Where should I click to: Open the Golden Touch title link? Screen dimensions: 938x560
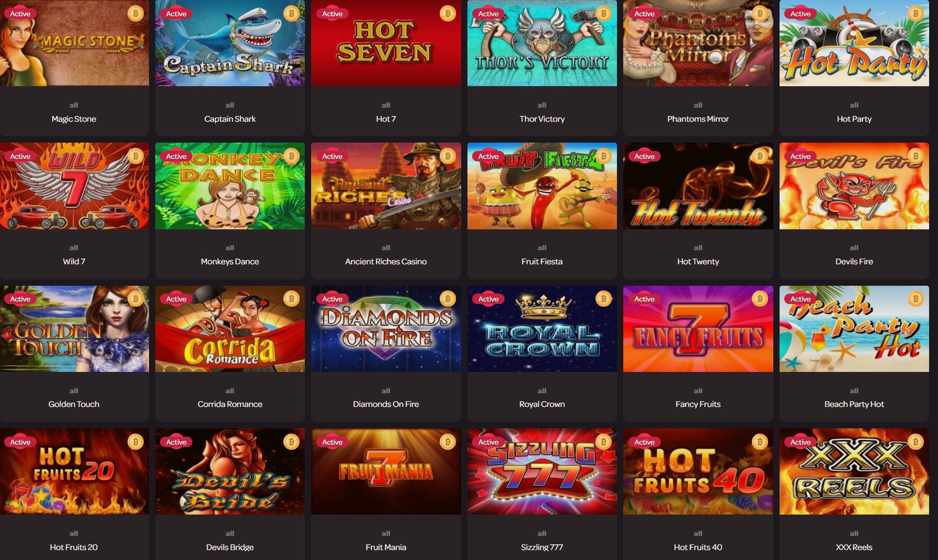74,404
